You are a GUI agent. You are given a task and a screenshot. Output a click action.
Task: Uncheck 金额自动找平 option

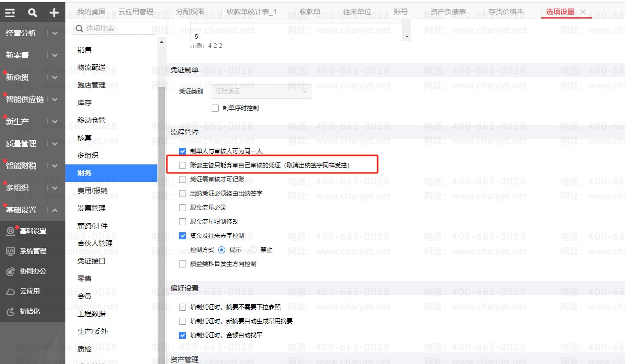click(x=183, y=335)
